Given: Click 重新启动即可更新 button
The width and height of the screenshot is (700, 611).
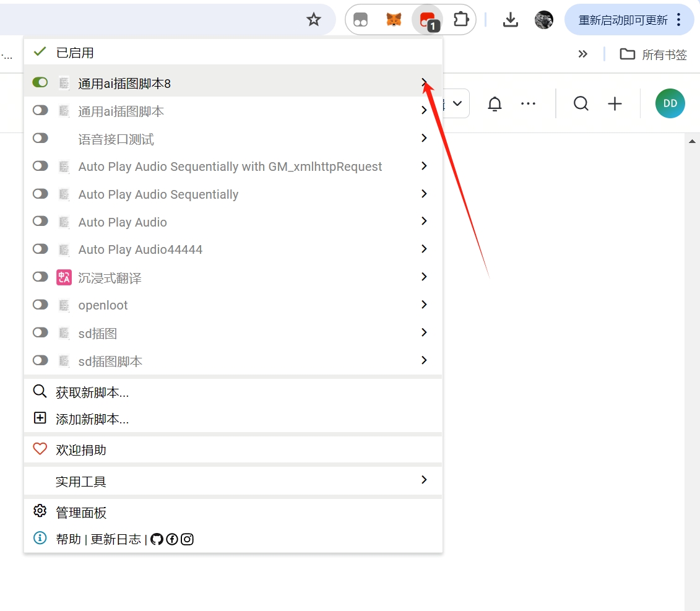Looking at the screenshot, I should [623, 20].
